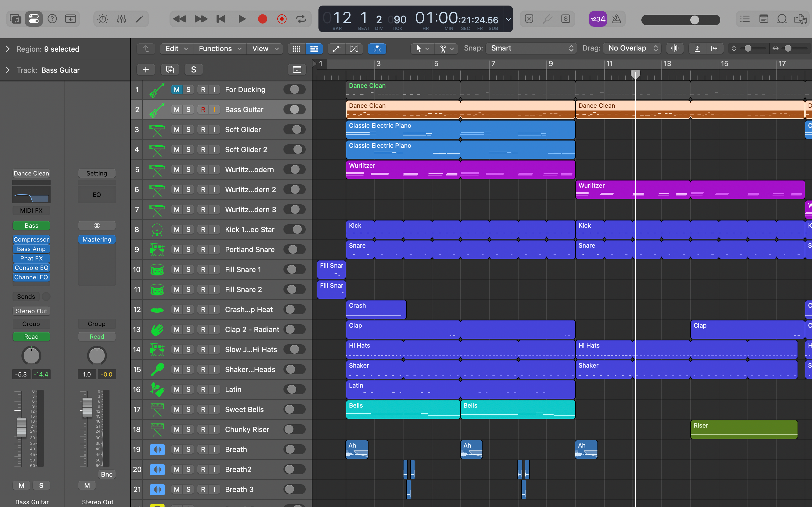This screenshot has height=507, width=812.
Task: Click the Show Automation icon
Action: pos(336,49)
